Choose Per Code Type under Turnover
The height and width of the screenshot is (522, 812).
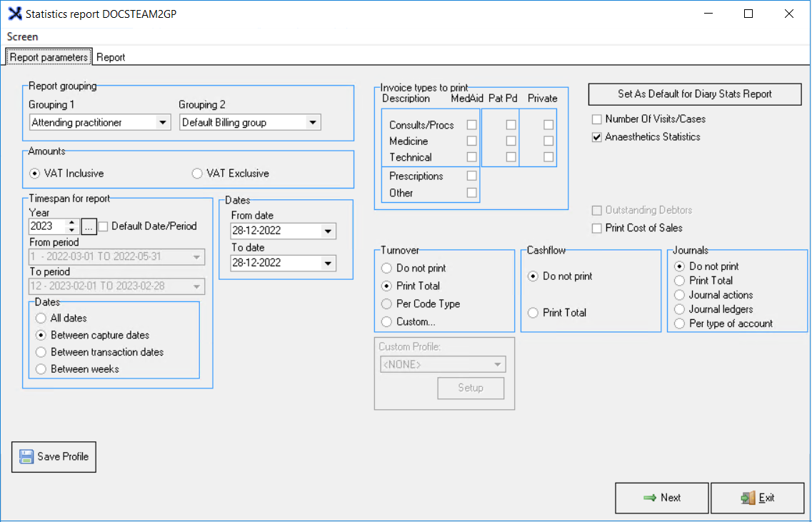pos(387,304)
